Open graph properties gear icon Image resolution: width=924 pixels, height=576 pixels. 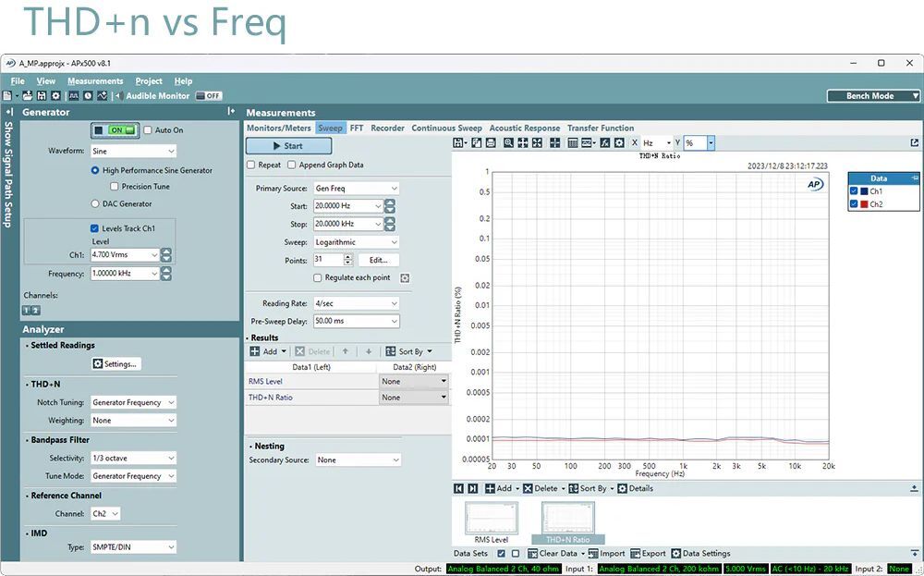pyautogui.click(x=619, y=142)
